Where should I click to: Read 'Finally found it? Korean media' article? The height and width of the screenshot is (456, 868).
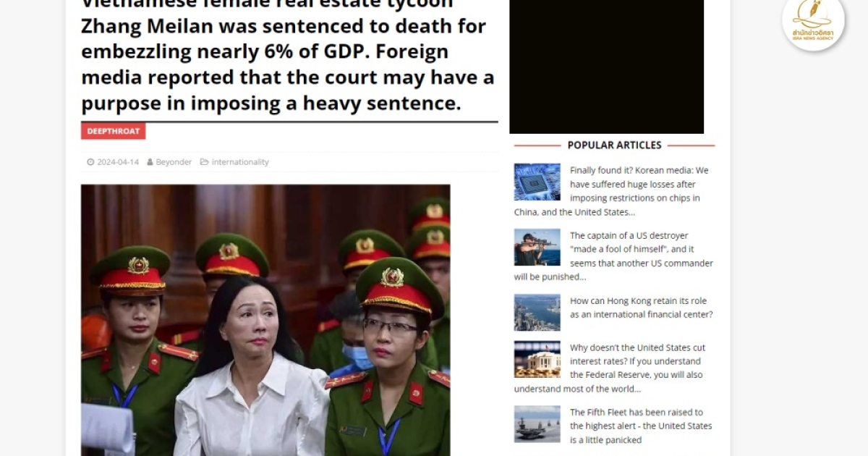613,191
